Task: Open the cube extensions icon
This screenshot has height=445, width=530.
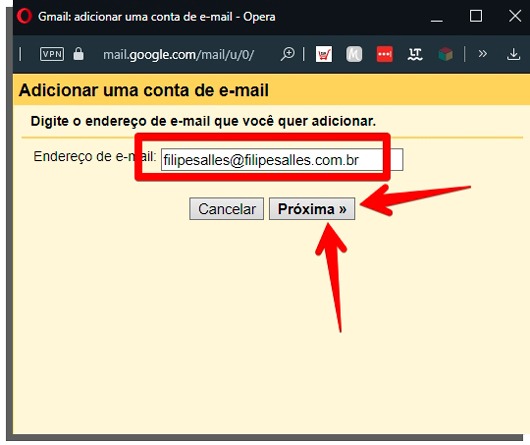Action: (x=445, y=54)
